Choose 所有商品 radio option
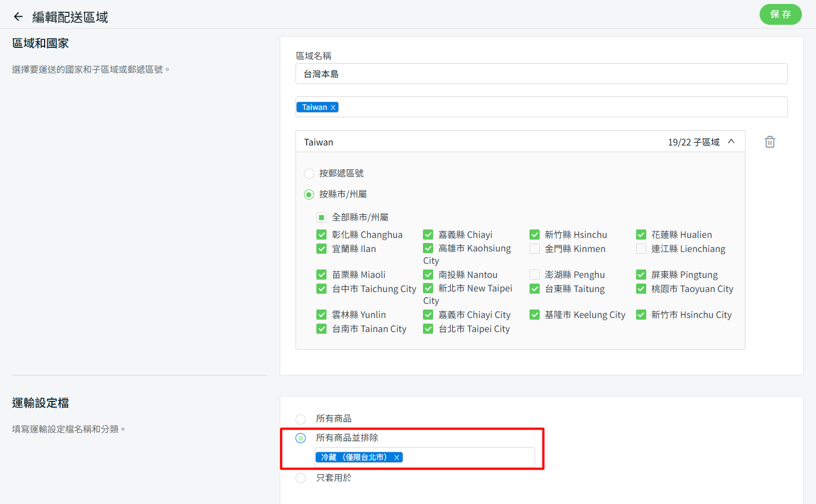The width and height of the screenshot is (816, 504). pyautogui.click(x=301, y=419)
